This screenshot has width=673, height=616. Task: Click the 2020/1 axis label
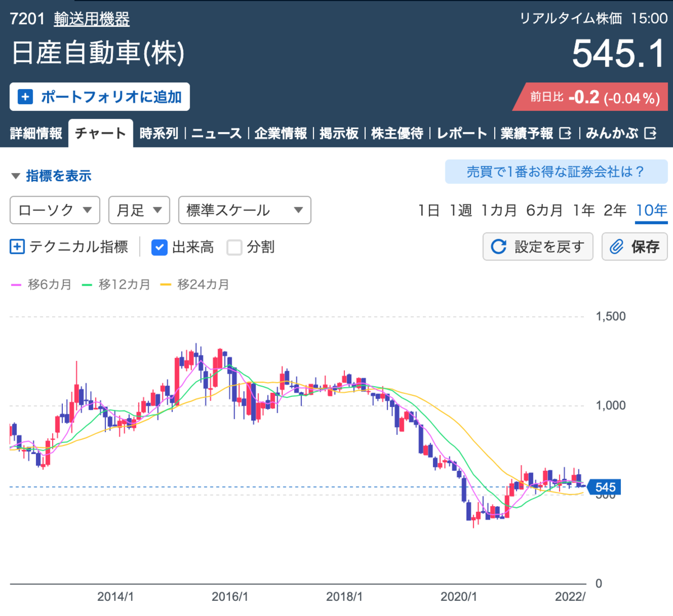[459, 596]
